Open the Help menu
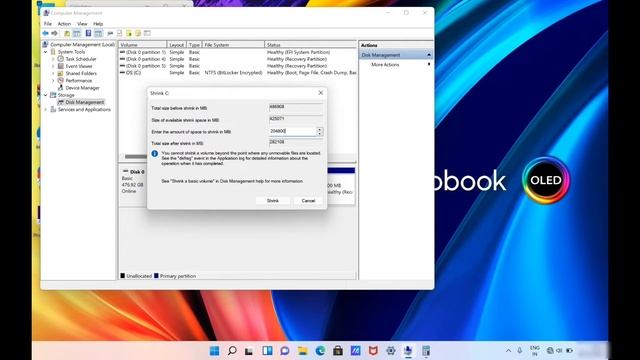This screenshot has height=360, width=640. click(x=98, y=24)
